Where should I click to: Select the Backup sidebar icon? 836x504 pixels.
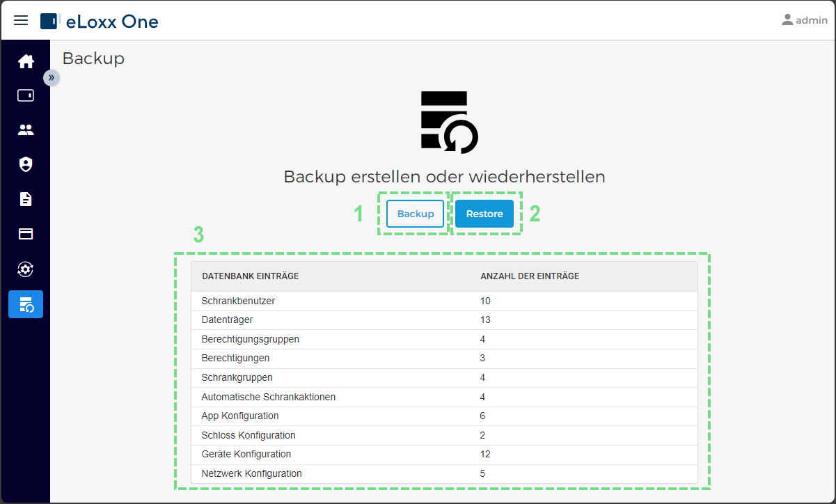point(26,304)
